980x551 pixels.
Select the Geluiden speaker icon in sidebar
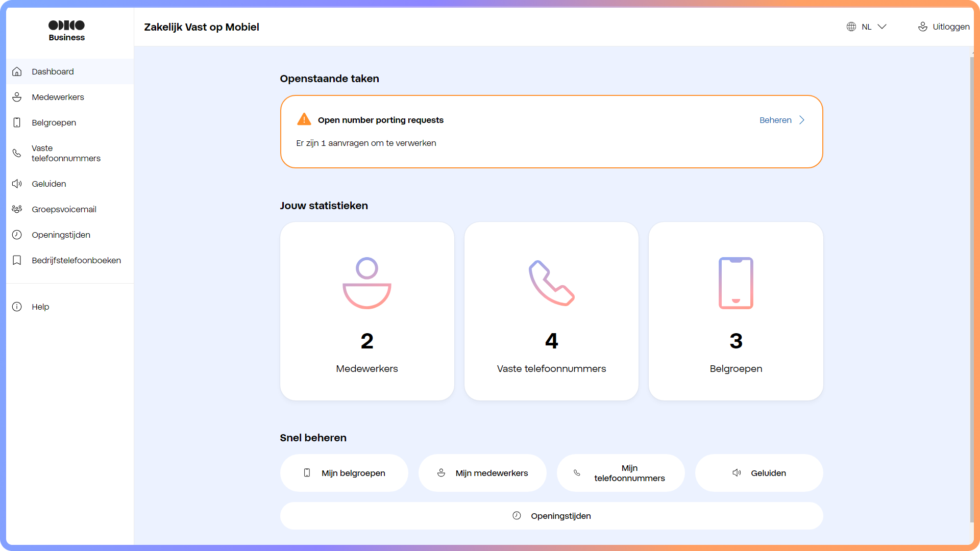click(x=17, y=184)
